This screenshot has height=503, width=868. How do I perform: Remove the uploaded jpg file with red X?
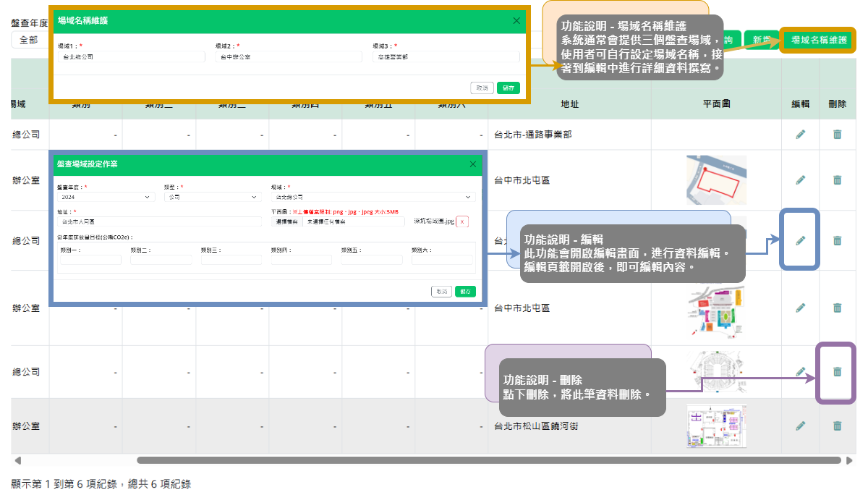(462, 221)
